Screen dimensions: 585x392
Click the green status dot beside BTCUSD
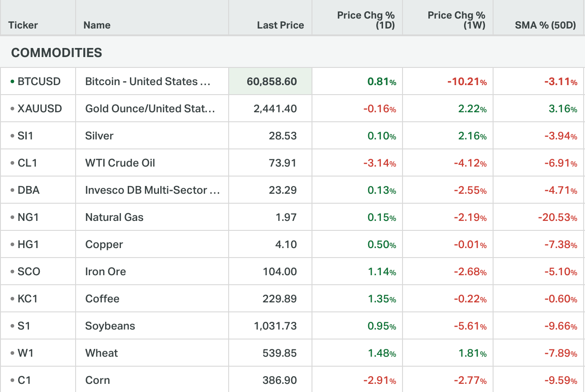click(13, 82)
